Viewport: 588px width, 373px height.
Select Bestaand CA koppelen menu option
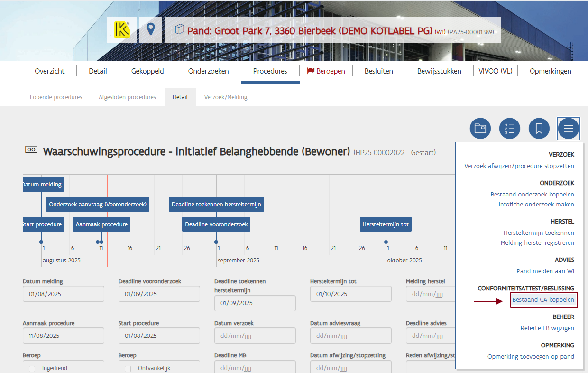[543, 300]
